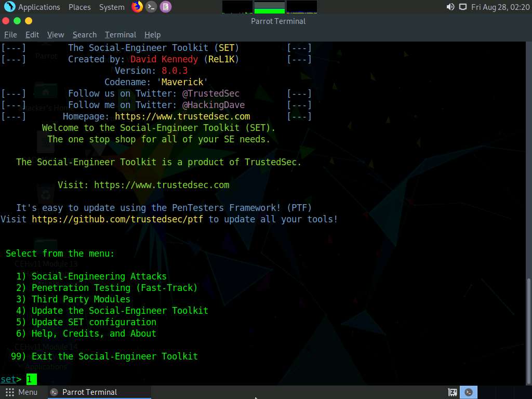The image size is (532, 399).
Task: Open the System dropdown menu
Action: point(111,7)
